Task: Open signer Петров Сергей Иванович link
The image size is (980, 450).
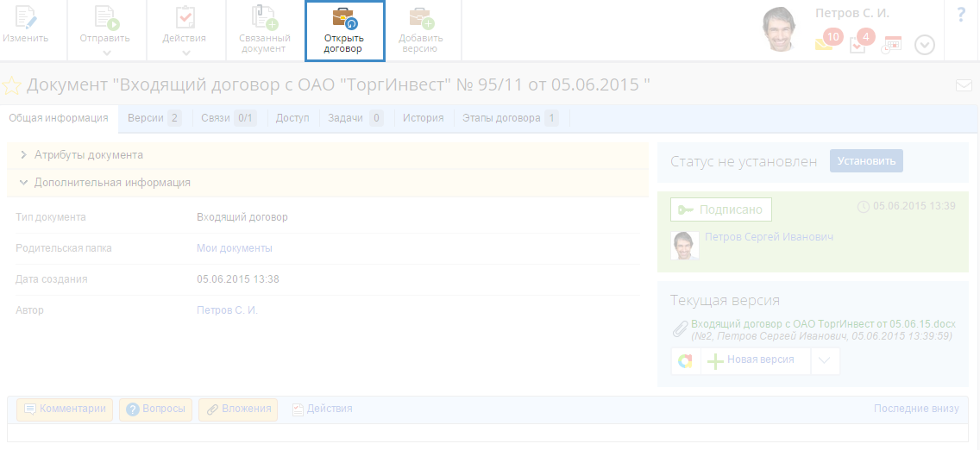Action: [769, 237]
